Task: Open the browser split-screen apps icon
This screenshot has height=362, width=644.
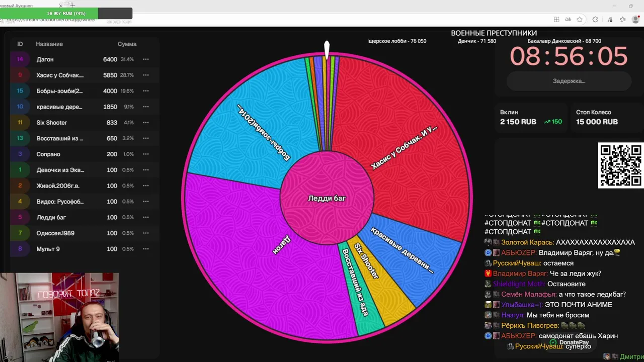Action: pyautogui.click(x=556, y=20)
